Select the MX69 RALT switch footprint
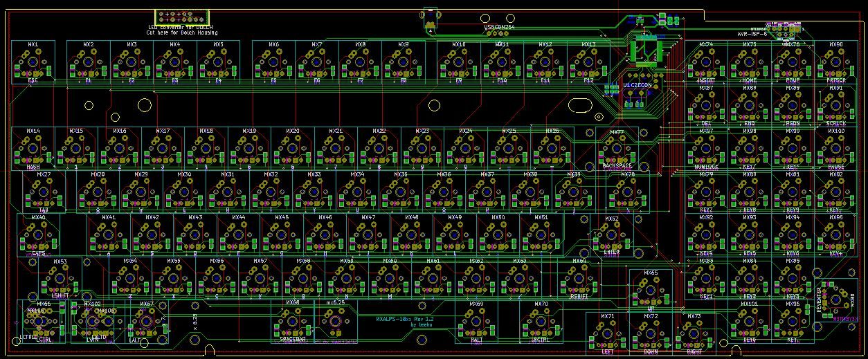This screenshot has height=359, width=868. (476, 322)
